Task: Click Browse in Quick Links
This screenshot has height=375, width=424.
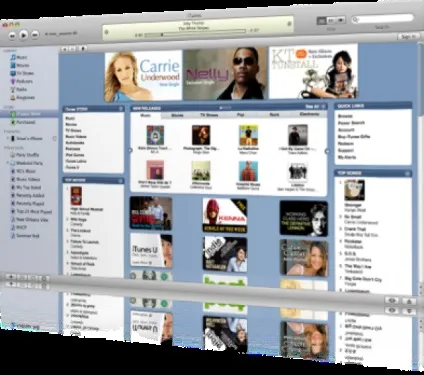Action: tap(345, 116)
